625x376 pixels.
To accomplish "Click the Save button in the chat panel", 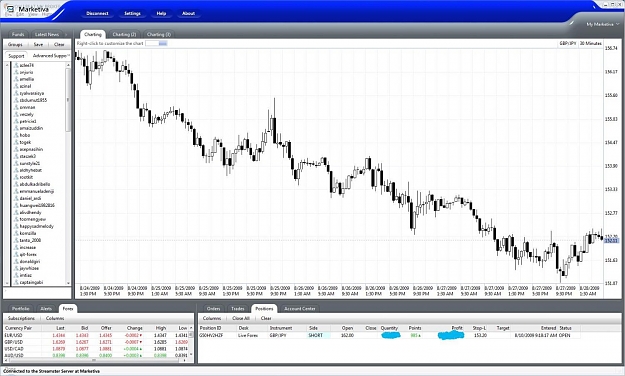I will [x=38, y=45].
